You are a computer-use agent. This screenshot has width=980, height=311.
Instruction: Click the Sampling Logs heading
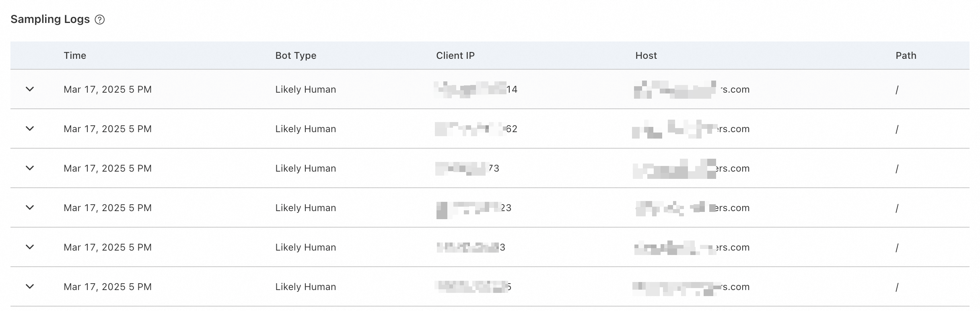point(50,19)
